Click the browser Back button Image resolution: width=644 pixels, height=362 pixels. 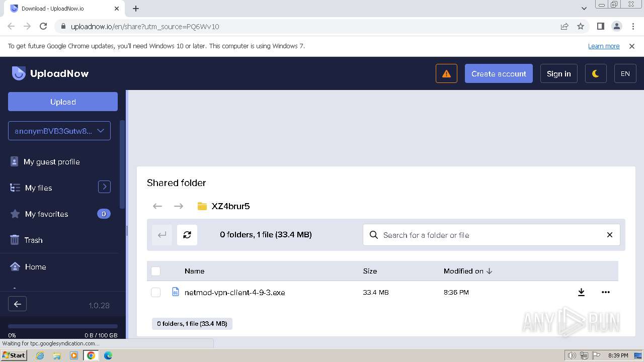11,27
